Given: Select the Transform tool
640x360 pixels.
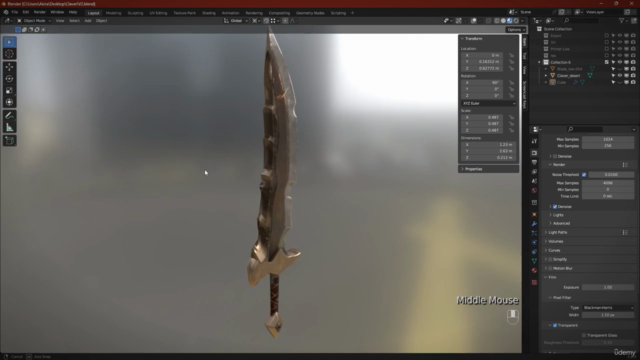Looking at the screenshot, I should [x=9, y=102].
